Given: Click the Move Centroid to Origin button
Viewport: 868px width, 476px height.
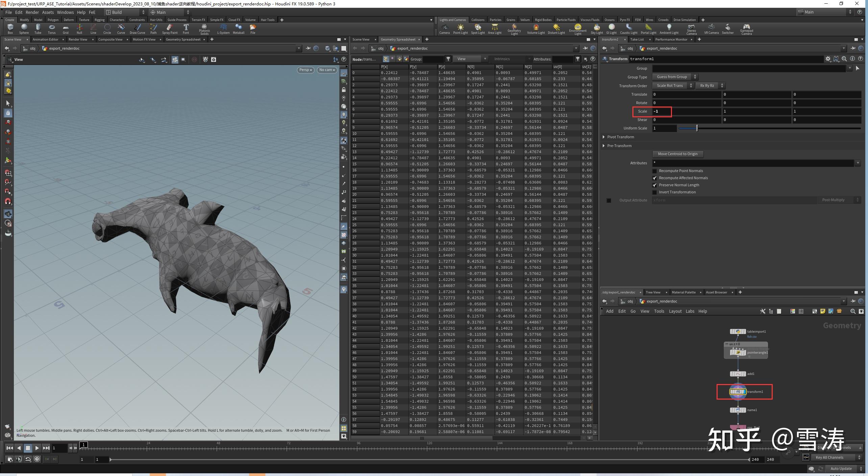Looking at the screenshot, I should tap(677, 154).
